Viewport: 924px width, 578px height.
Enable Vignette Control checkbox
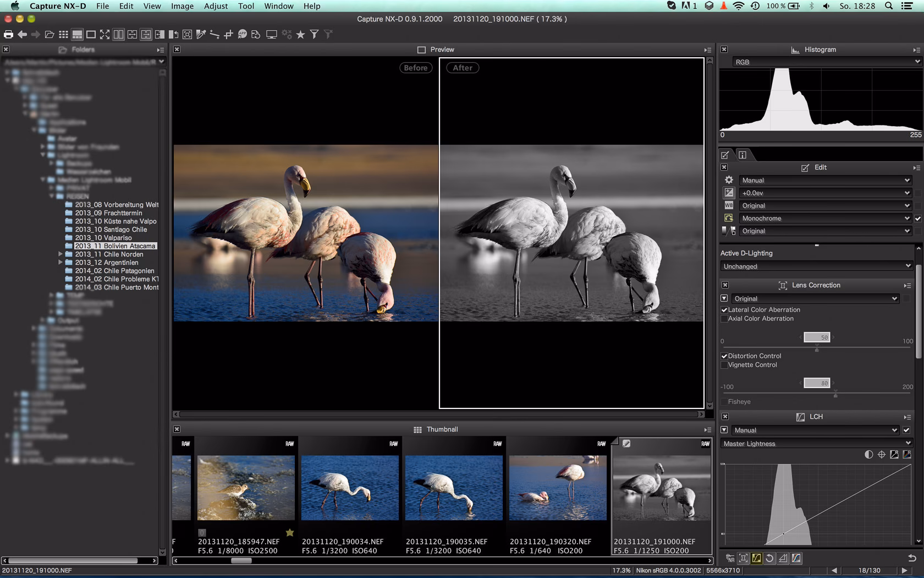[724, 365]
